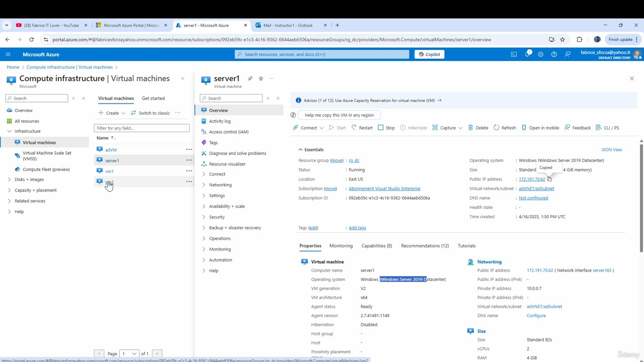Click Delete in VM toolbar
644x362 pixels.
pyautogui.click(x=478, y=128)
